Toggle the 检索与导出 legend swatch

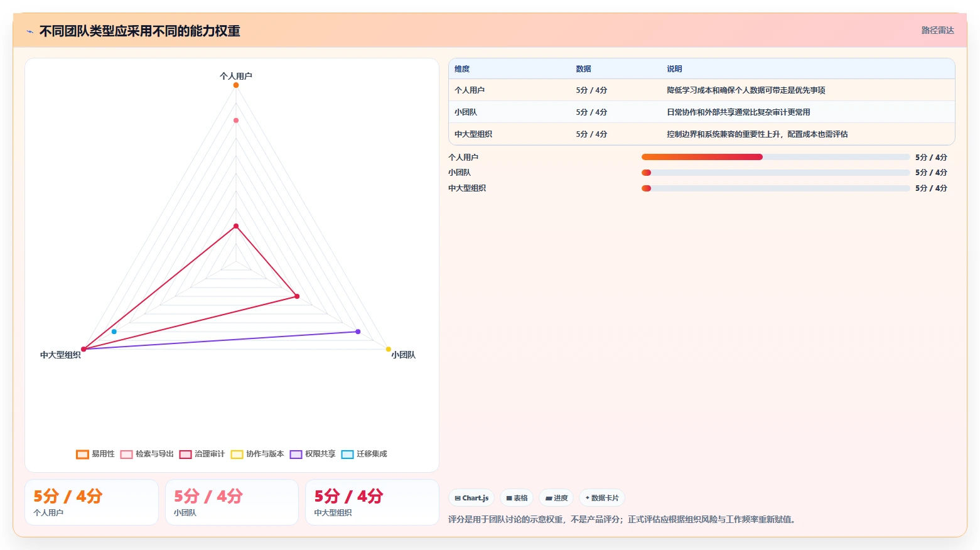(x=126, y=455)
